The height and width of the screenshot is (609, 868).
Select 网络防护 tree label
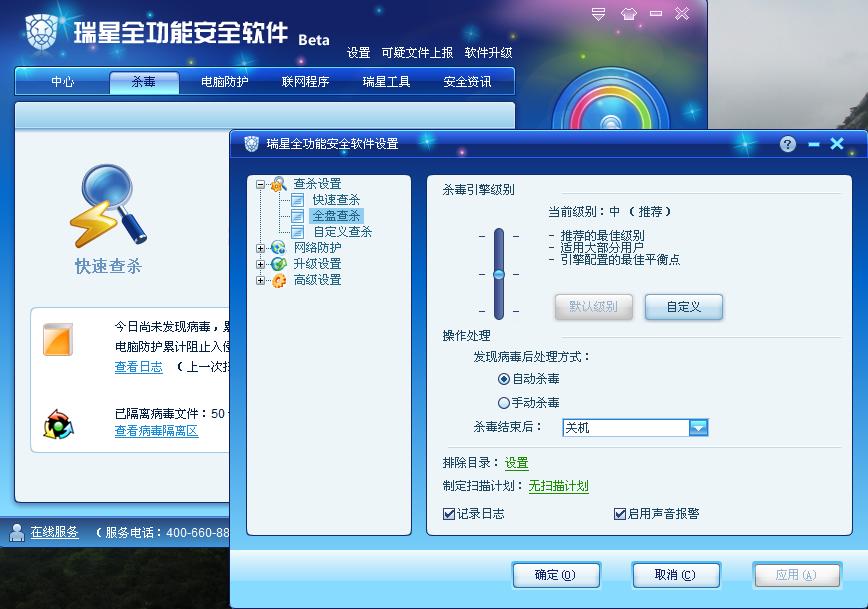coord(317,248)
